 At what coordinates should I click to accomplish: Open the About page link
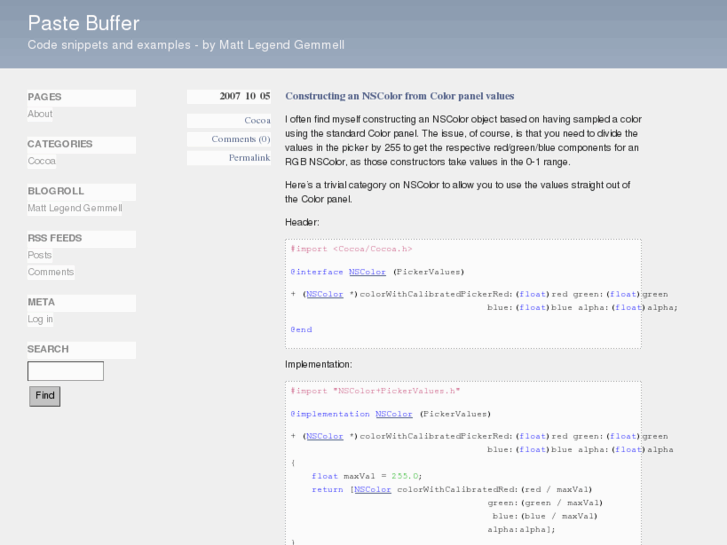coord(40,114)
